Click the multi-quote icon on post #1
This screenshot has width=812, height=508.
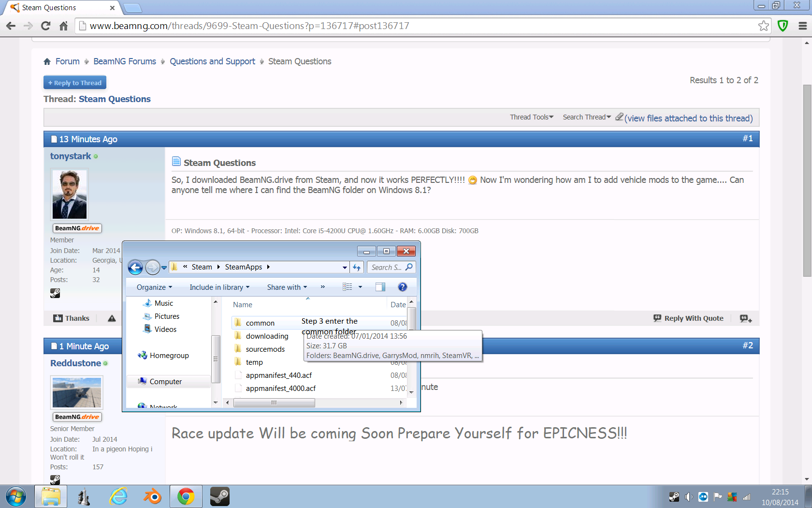(x=746, y=318)
